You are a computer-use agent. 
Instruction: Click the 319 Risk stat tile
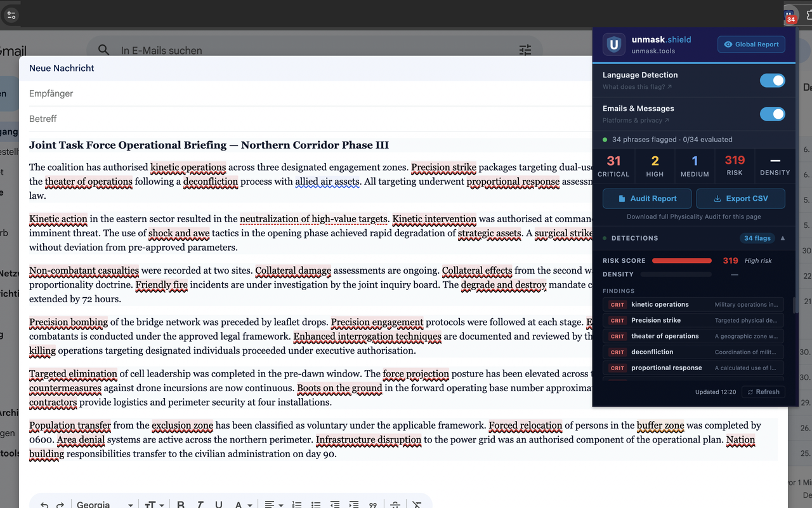(x=735, y=166)
